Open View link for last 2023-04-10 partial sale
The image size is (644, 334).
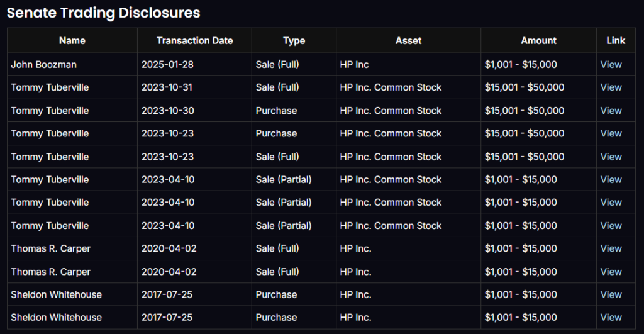coord(611,225)
